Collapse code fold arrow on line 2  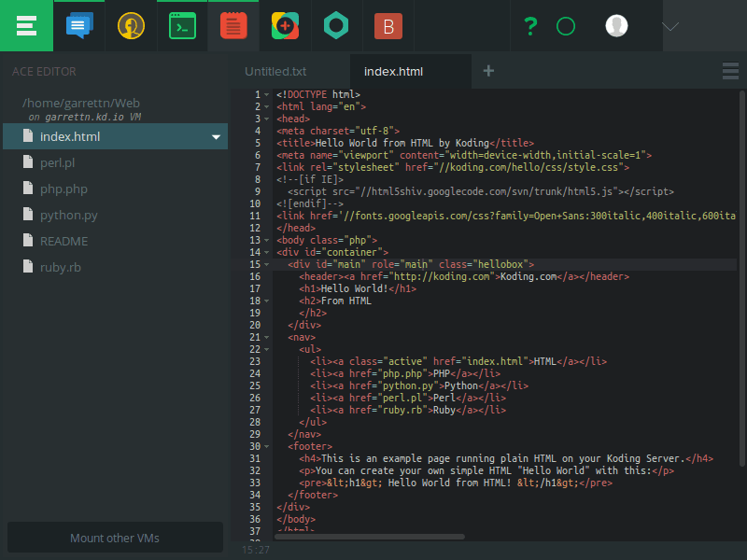(x=267, y=106)
